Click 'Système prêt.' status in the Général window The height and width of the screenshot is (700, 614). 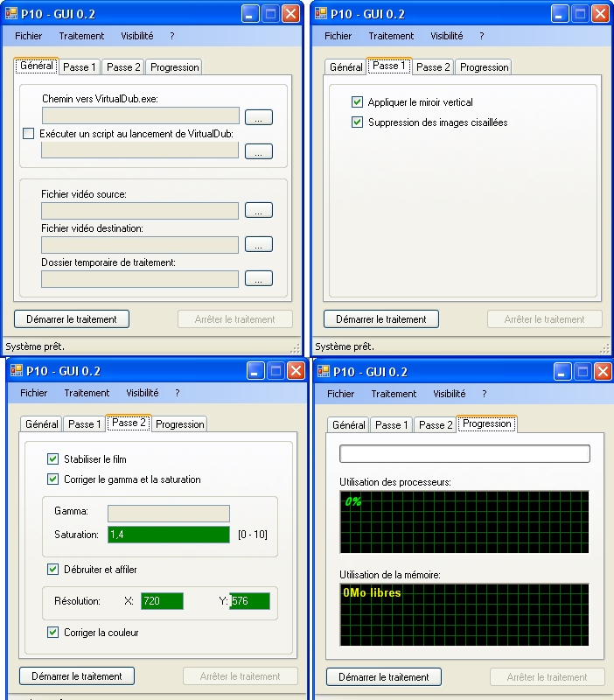(35, 346)
